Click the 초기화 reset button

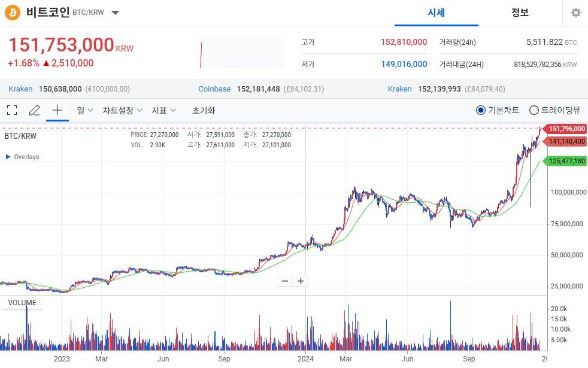(204, 110)
